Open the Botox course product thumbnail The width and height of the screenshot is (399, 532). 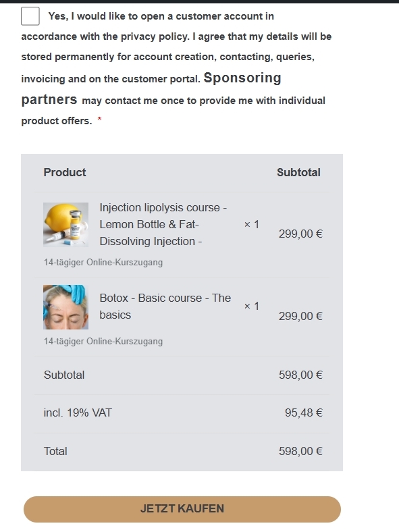click(x=65, y=307)
